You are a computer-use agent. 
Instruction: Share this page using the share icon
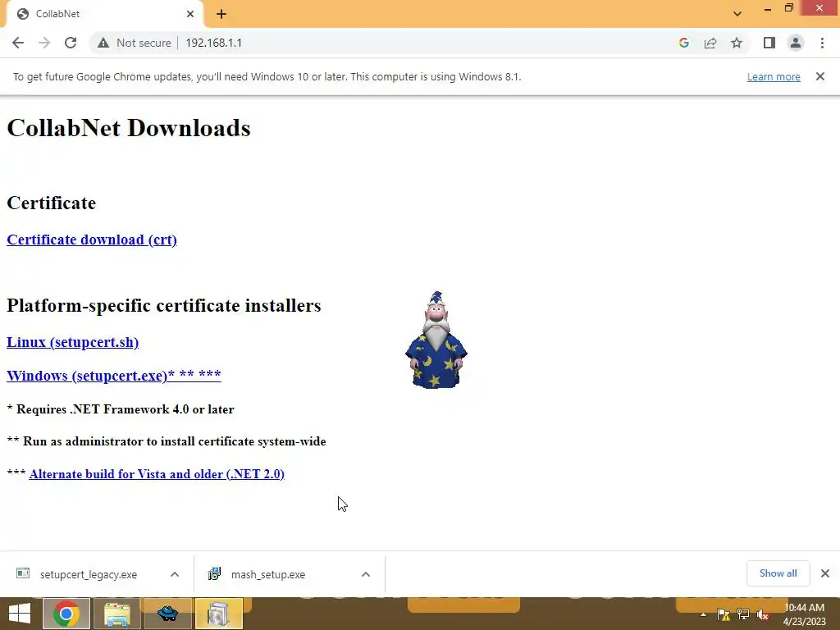tap(710, 43)
